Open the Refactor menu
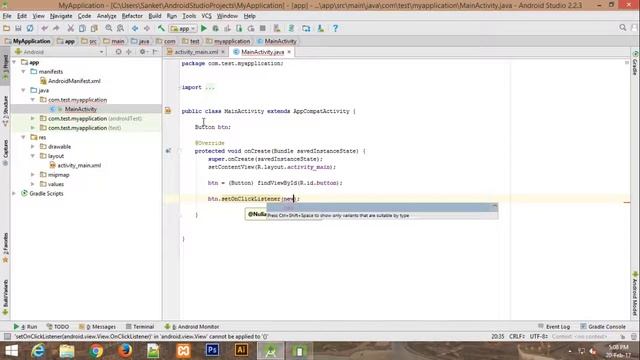Viewport: 640px width, 360px height. pos(132,16)
